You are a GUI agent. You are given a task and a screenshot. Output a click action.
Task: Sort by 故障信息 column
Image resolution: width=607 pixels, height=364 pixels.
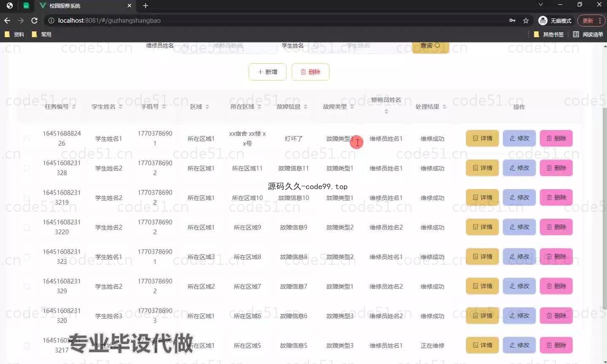[306, 107]
